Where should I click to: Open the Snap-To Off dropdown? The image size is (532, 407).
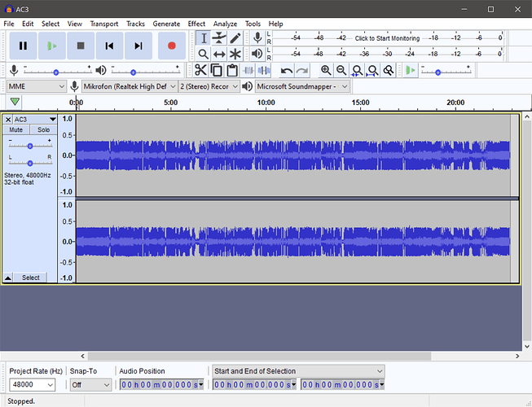91,385
